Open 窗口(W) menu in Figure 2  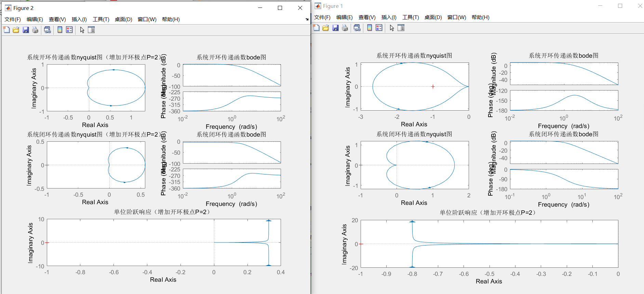pyautogui.click(x=147, y=19)
